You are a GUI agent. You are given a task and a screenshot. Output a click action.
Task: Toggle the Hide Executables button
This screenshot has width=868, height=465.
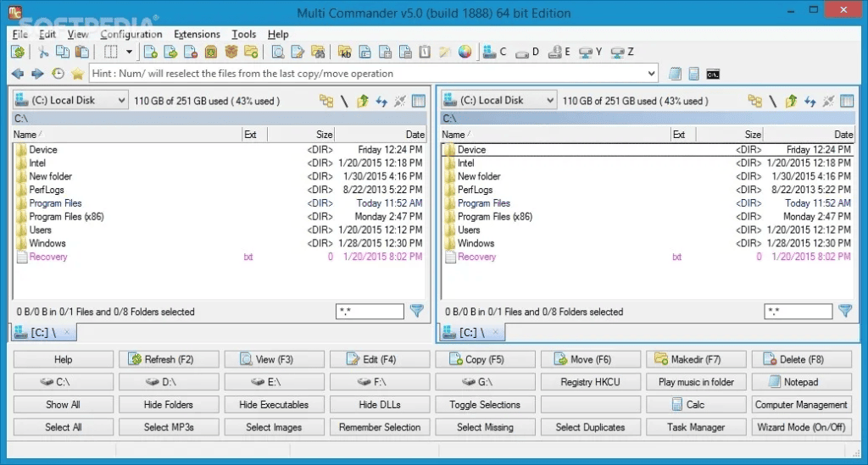point(274,405)
